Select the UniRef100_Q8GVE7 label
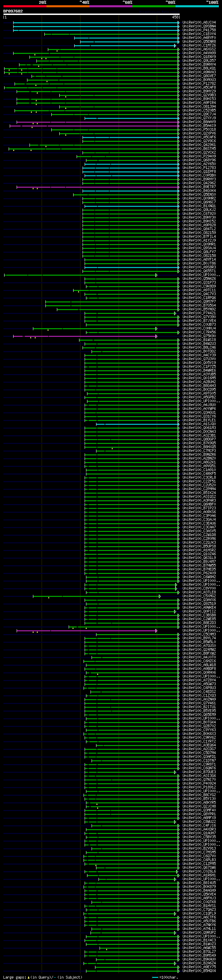 199,76
